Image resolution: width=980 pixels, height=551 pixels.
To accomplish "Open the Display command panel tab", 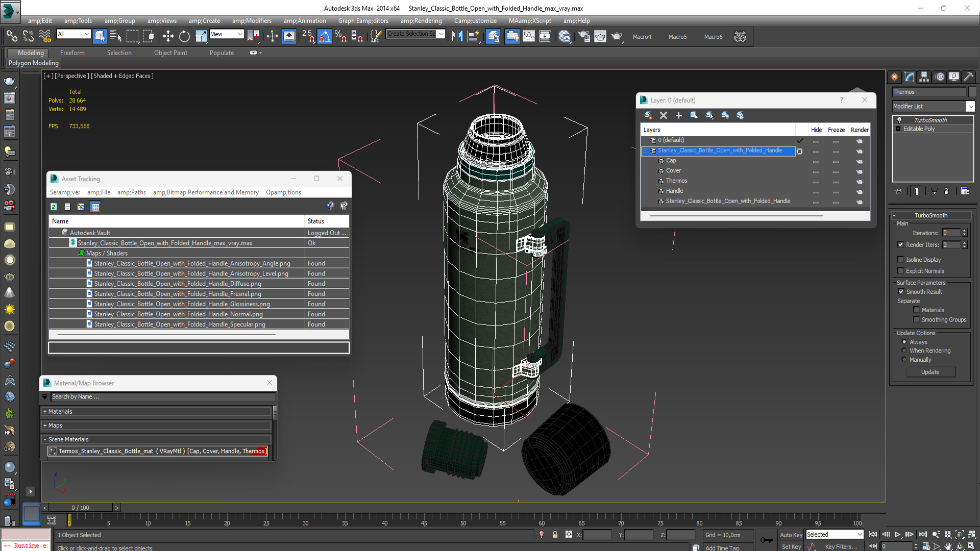I will (x=954, y=77).
